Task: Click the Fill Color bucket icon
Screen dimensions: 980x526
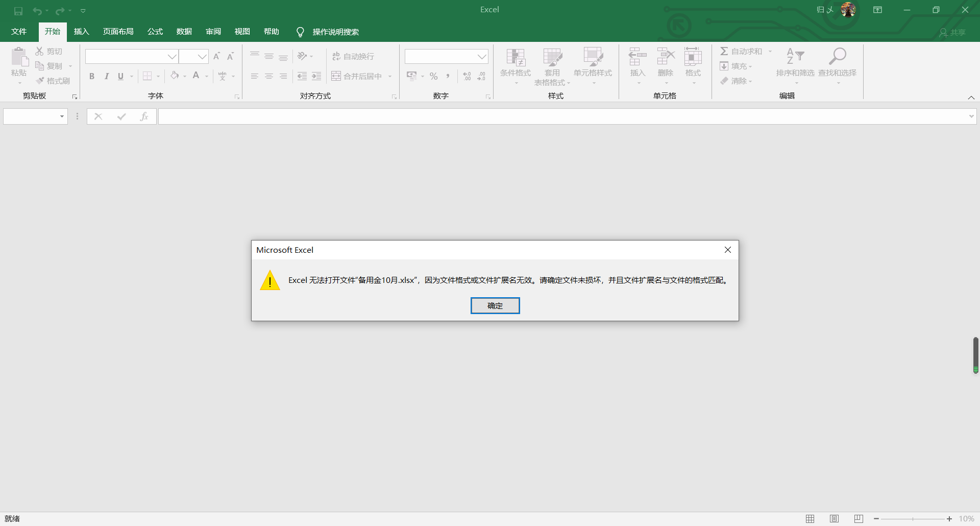Action: coord(175,76)
